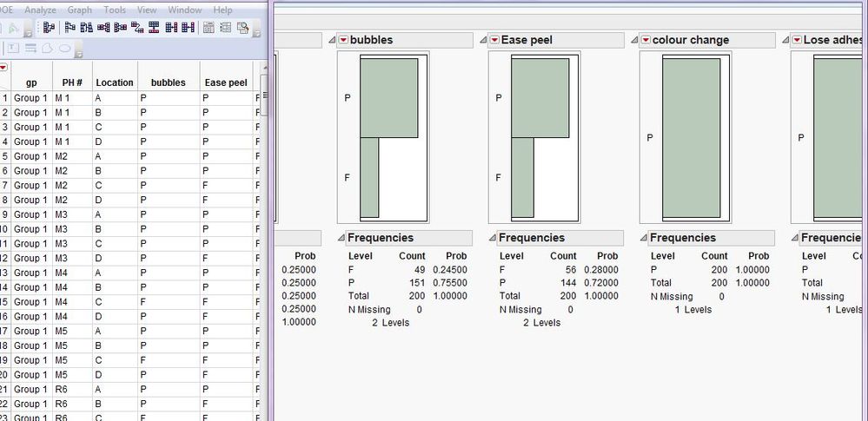Collapse Frequencies under colour change
Viewport: 868px width, 421px height.
pos(644,238)
